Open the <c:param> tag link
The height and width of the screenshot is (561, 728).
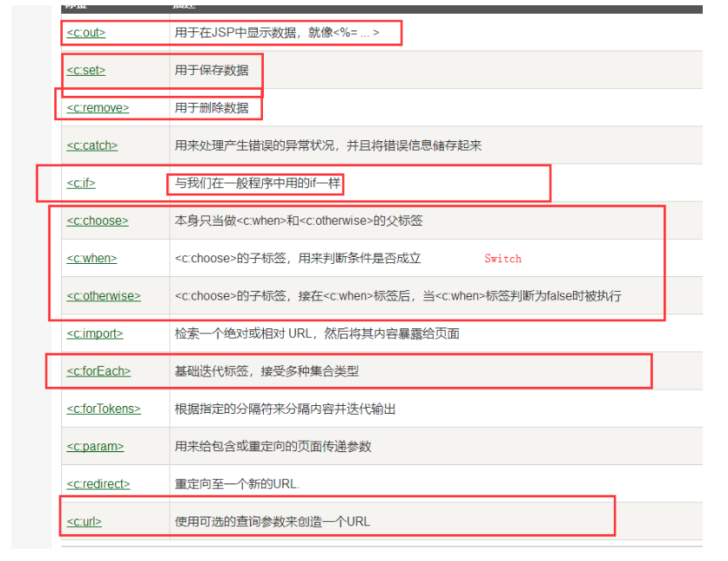tap(95, 447)
